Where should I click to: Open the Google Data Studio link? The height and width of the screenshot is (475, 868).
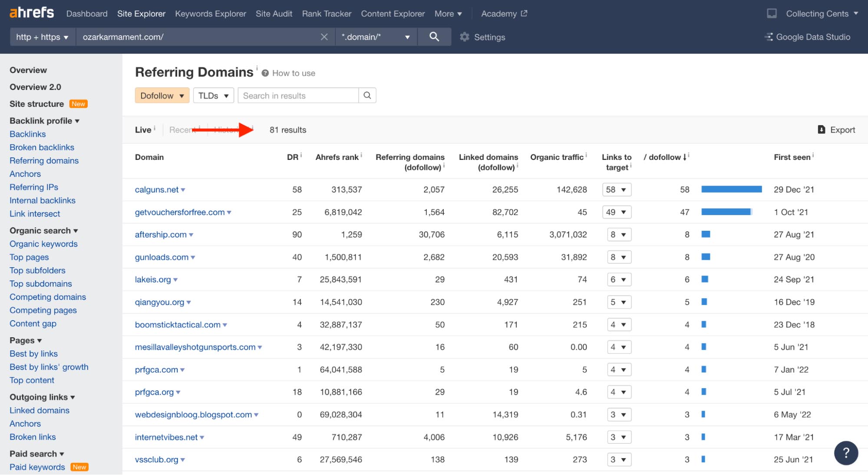[x=808, y=37]
